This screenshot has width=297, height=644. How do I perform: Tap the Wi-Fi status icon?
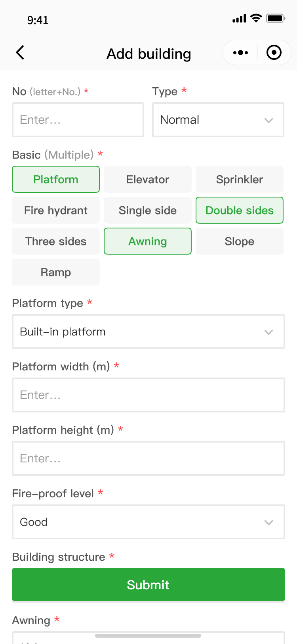click(x=256, y=18)
